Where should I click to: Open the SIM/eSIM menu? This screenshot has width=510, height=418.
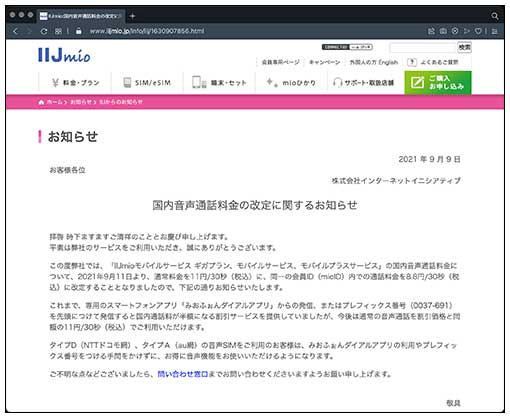tap(147, 83)
